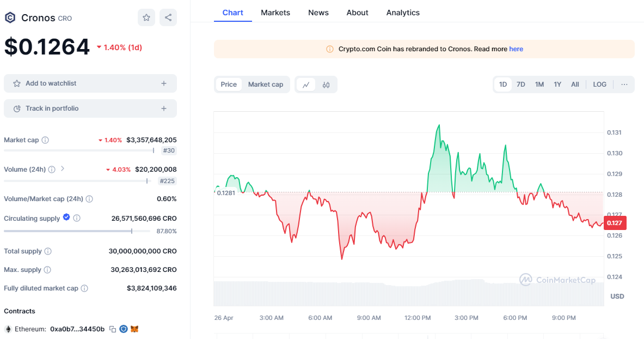Image resolution: width=644 pixels, height=339 pixels.
Task: Set chart range to 1M
Action: (539, 84)
